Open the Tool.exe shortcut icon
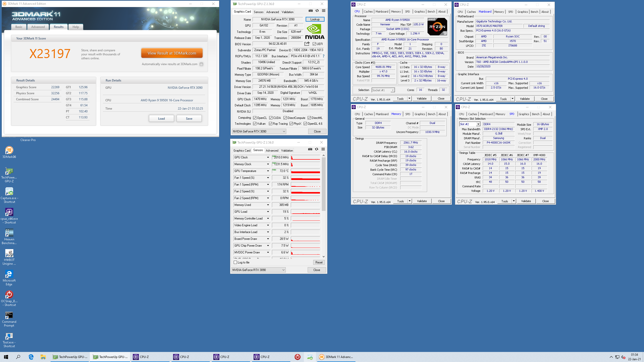 (x=9, y=340)
